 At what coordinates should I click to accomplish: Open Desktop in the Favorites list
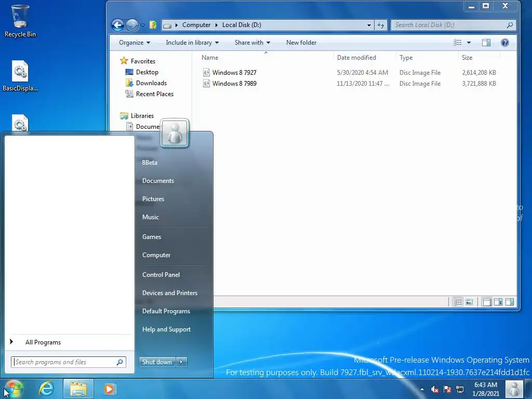coord(147,72)
